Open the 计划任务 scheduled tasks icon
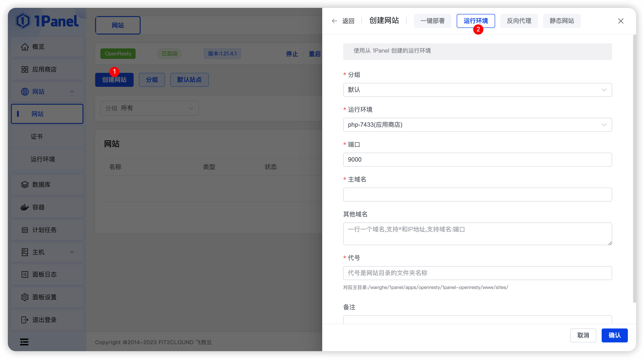 (x=25, y=230)
